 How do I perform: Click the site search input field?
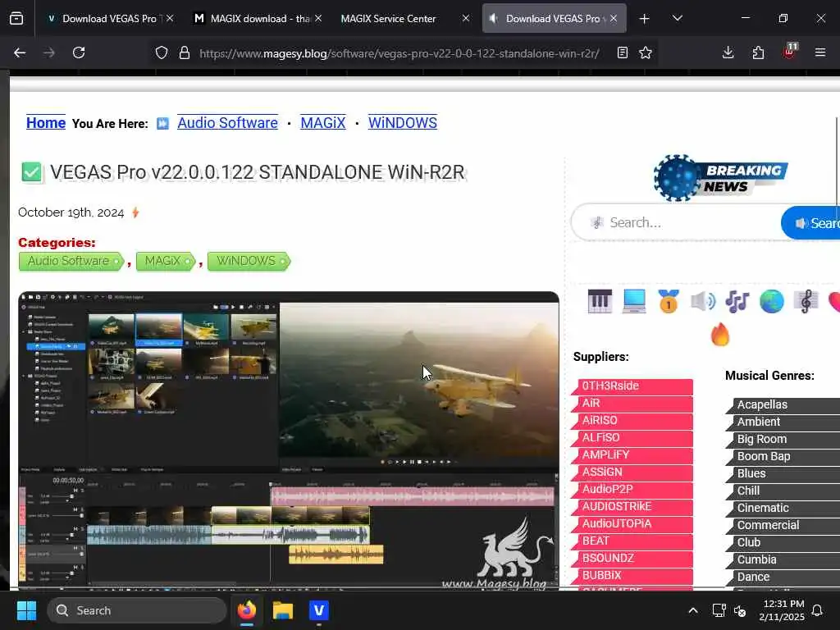pos(676,222)
